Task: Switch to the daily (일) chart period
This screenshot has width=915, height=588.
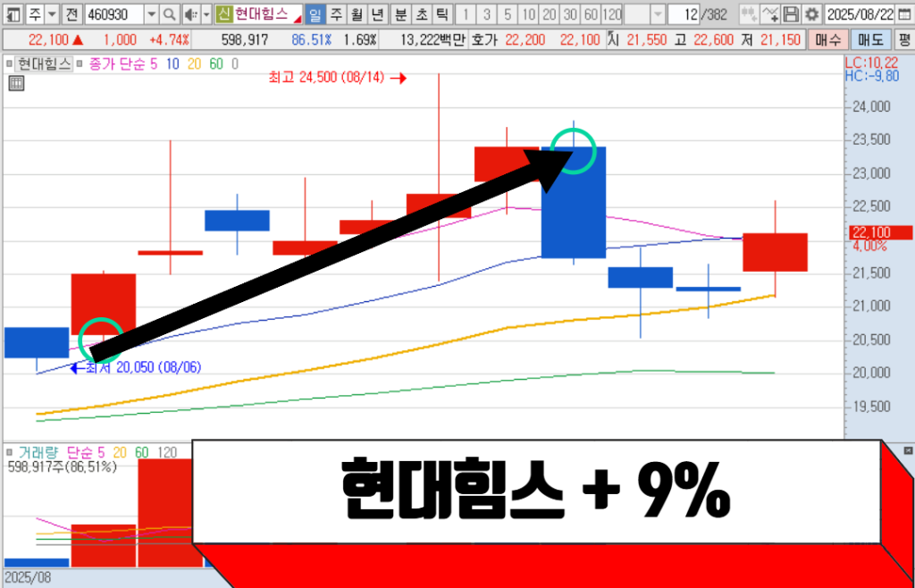Action: [315, 14]
